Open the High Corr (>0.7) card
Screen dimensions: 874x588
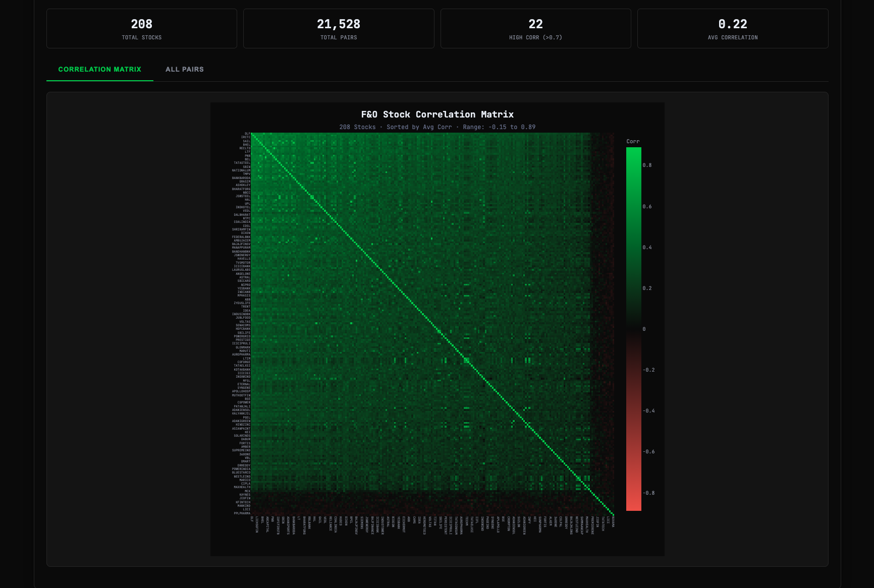point(535,29)
